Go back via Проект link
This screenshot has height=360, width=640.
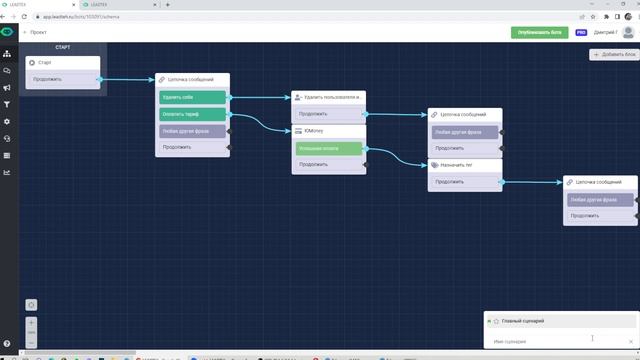click(35, 32)
